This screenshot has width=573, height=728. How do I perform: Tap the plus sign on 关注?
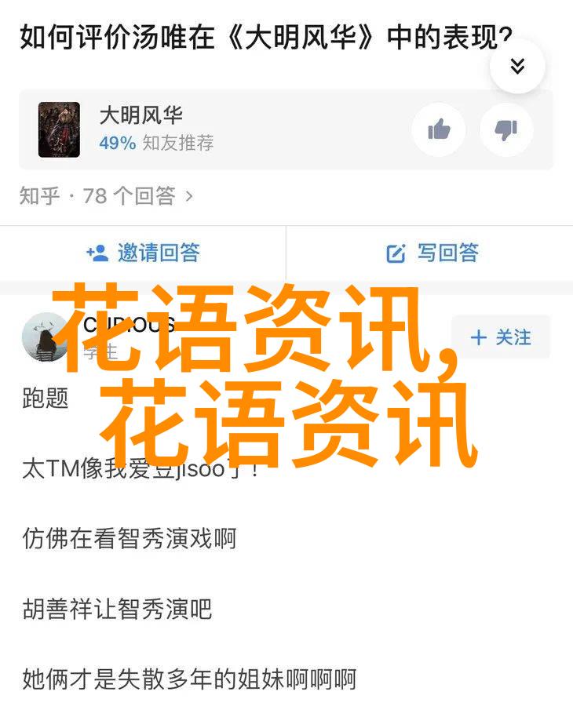(478, 337)
